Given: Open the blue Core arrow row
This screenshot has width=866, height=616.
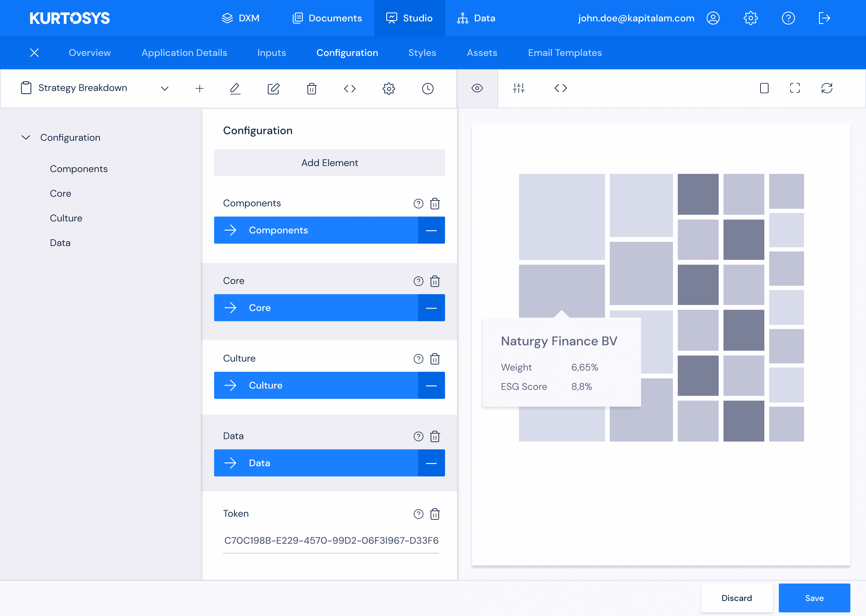Looking at the screenshot, I should point(316,308).
